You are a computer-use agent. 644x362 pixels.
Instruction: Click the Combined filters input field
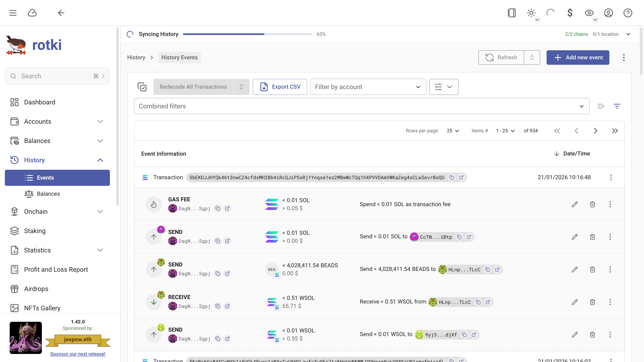pos(361,106)
